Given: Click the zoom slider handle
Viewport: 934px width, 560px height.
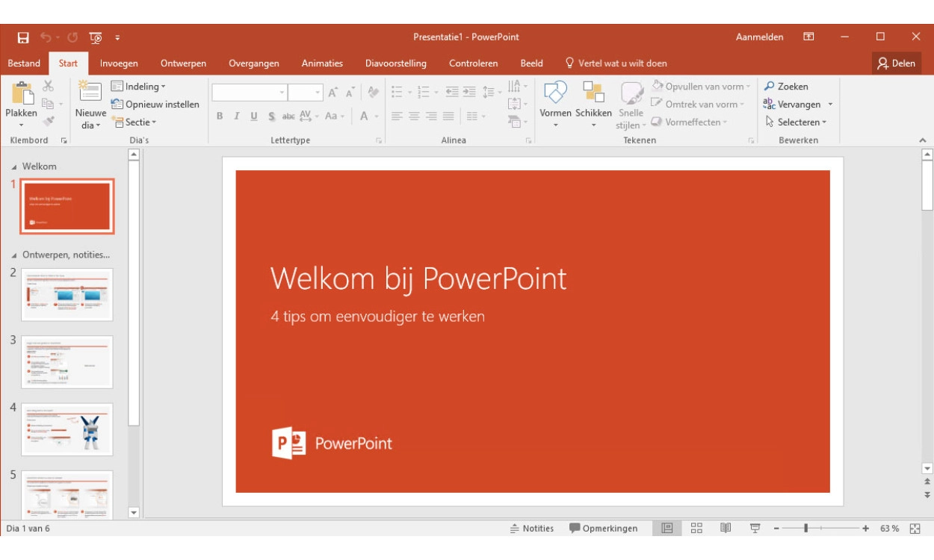Looking at the screenshot, I should tap(805, 529).
